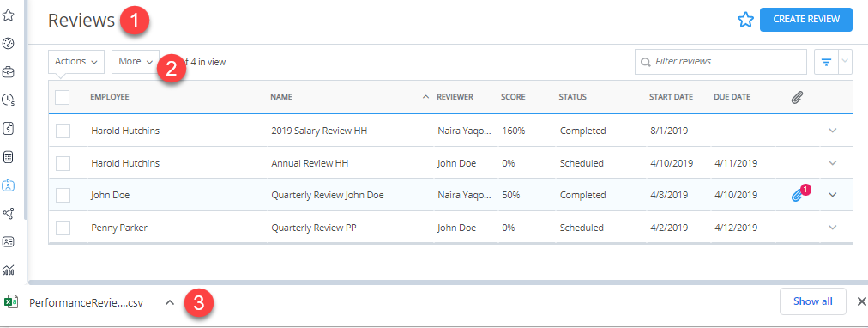
Task: Open dropdown arrow beside the filter icon
Action: (846, 62)
